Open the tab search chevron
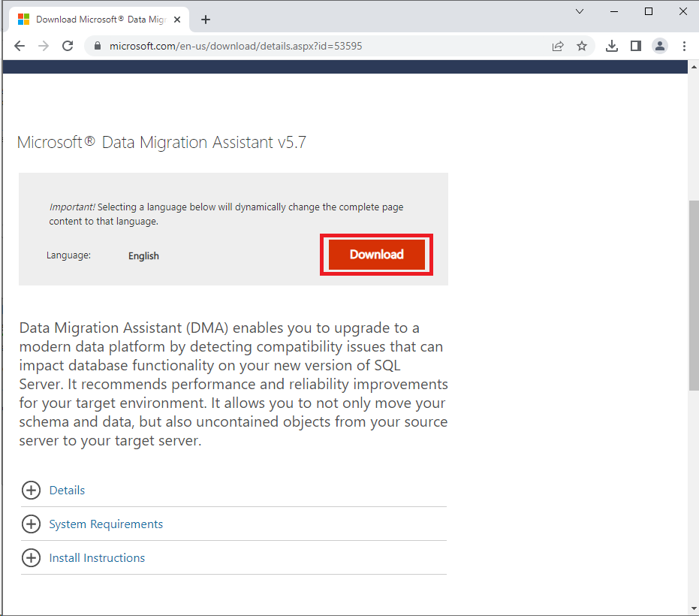This screenshot has width=699, height=616. click(x=580, y=11)
